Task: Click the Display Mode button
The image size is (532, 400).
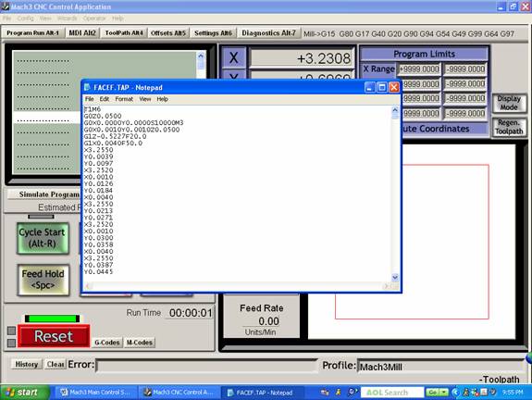Action: click(509, 103)
